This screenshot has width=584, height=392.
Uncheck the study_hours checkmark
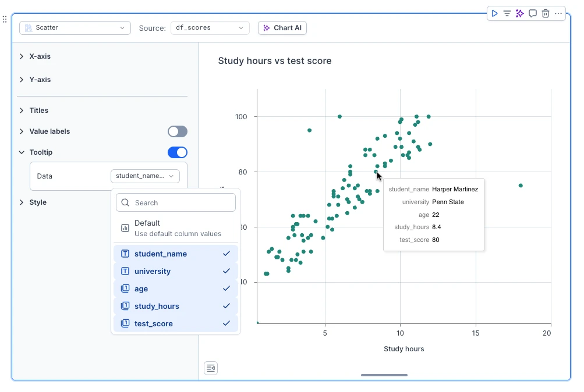[226, 306]
